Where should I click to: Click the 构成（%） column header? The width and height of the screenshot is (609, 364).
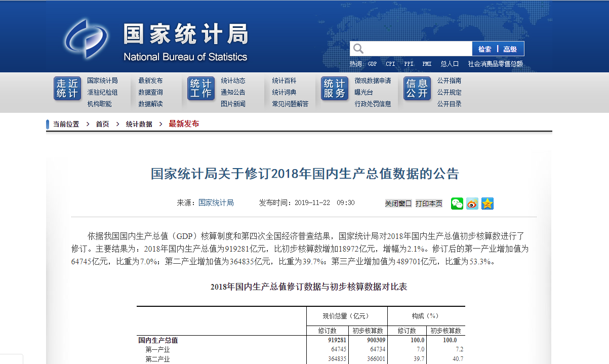click(425, 316)
